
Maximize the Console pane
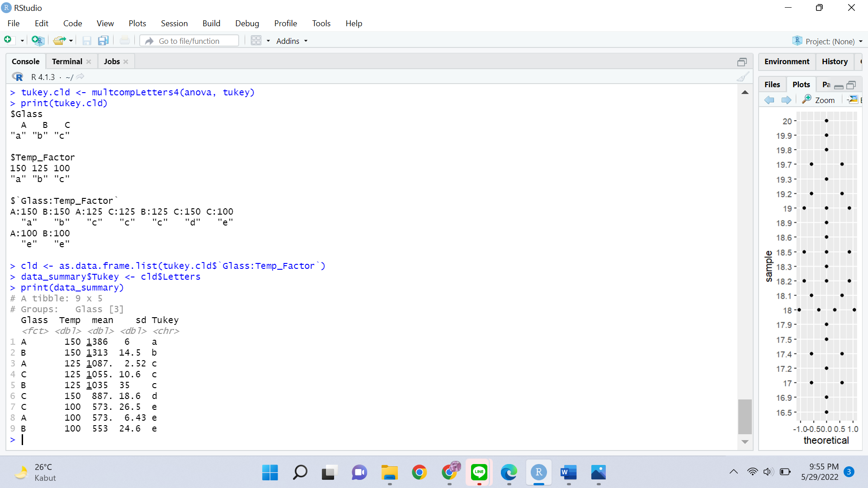742,62
